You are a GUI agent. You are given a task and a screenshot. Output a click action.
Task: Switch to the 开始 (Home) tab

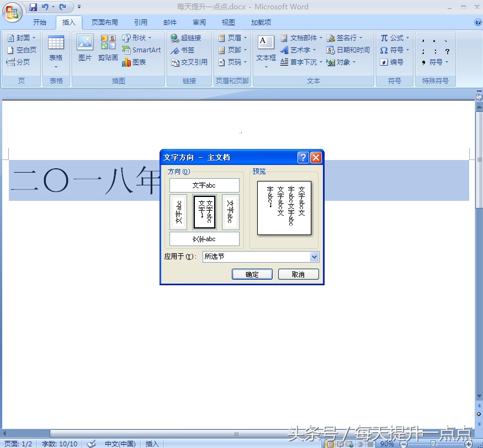40,23
